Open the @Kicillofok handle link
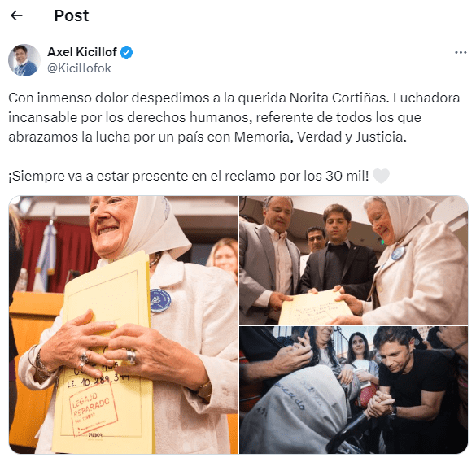The width and height of the screenshot is (476, 471). (79, 68)
